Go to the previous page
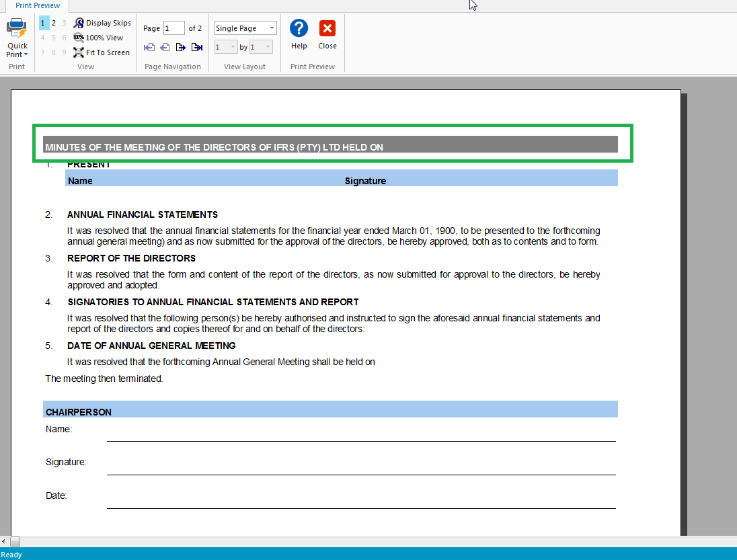 (x=165, y=47)
